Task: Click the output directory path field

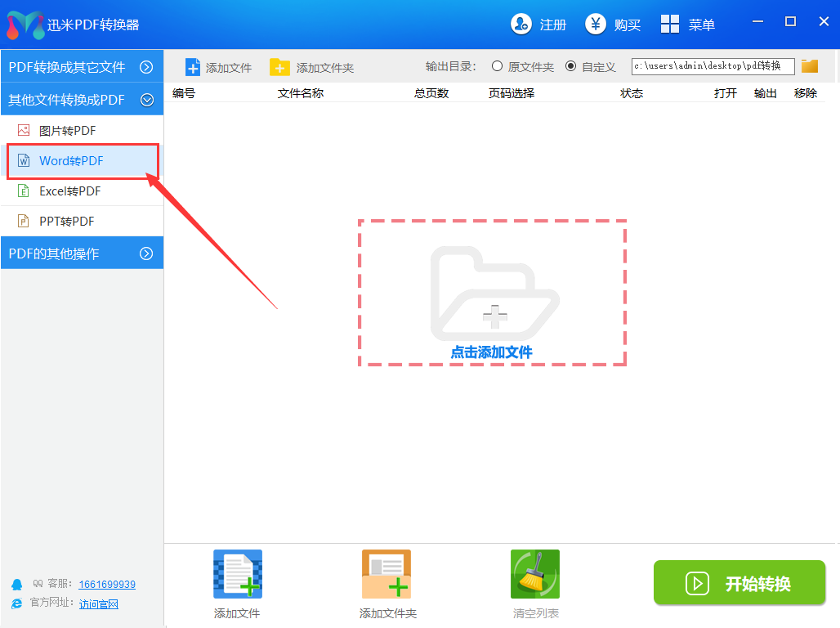Action: point(713,66)
